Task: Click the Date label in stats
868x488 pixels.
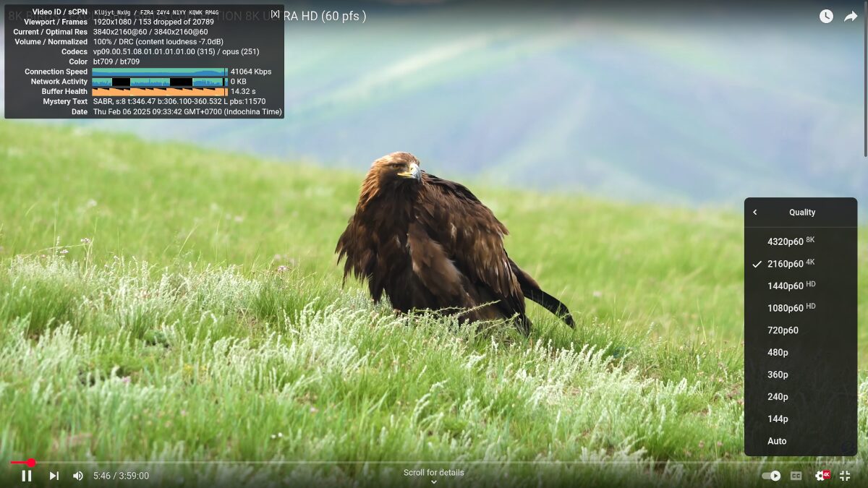Action: pos(80,112)
